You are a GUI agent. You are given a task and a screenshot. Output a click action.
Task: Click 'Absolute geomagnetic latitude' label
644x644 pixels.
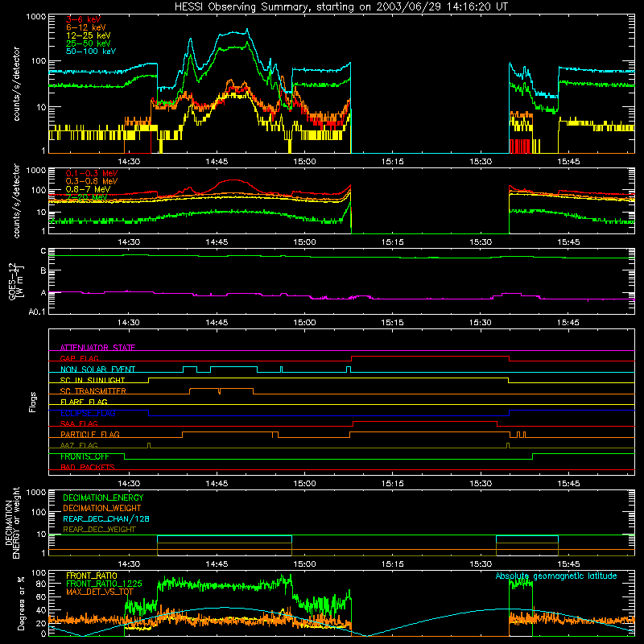pyautogui.click(x=556, y=576)
